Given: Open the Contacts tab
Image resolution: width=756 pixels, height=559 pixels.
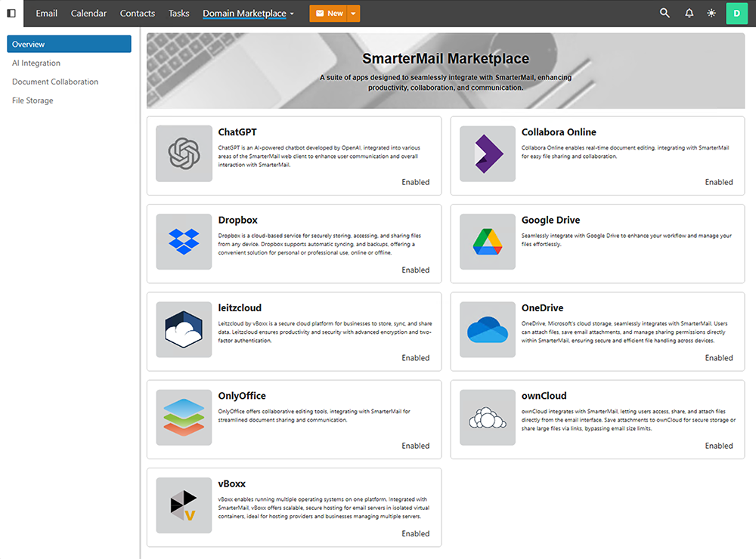Looking at the screenshot, I should tap(138, 13).
